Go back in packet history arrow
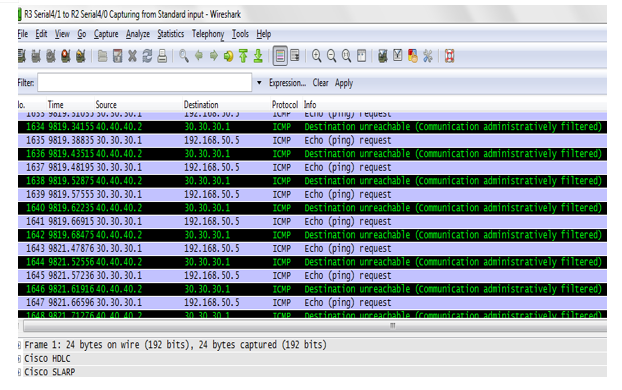 pyautogui.click(x=199, y=56)
